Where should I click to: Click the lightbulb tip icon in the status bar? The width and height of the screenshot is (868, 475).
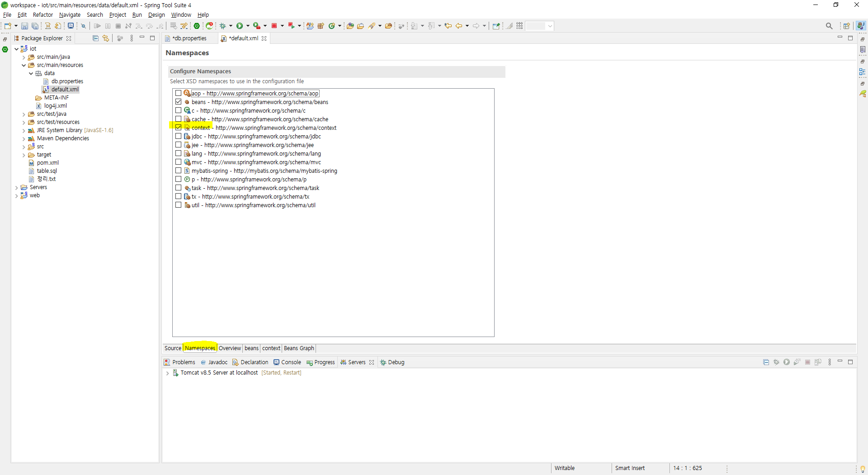coord(862,469)
